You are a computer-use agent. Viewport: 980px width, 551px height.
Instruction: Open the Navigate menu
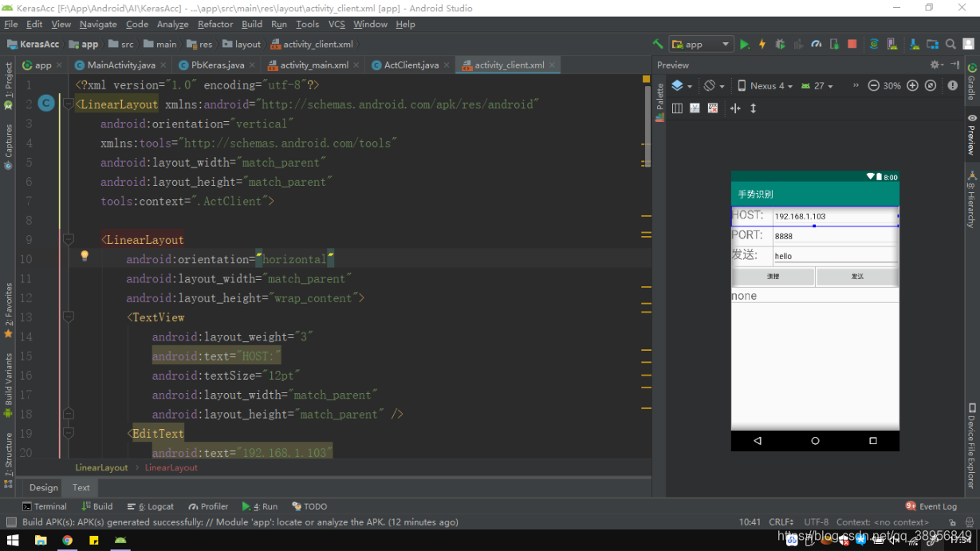pyautogui.click(x=98, y=24)
